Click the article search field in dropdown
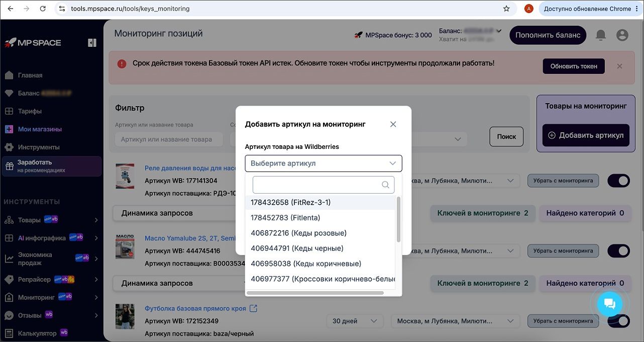This screenshot has height=342, width=644. pos(324,185)
